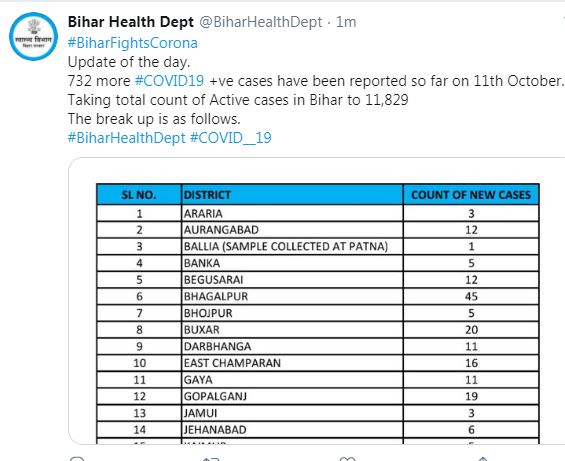
Task: Click the JEHANABAD row in the table image
Action: point(318,430)
